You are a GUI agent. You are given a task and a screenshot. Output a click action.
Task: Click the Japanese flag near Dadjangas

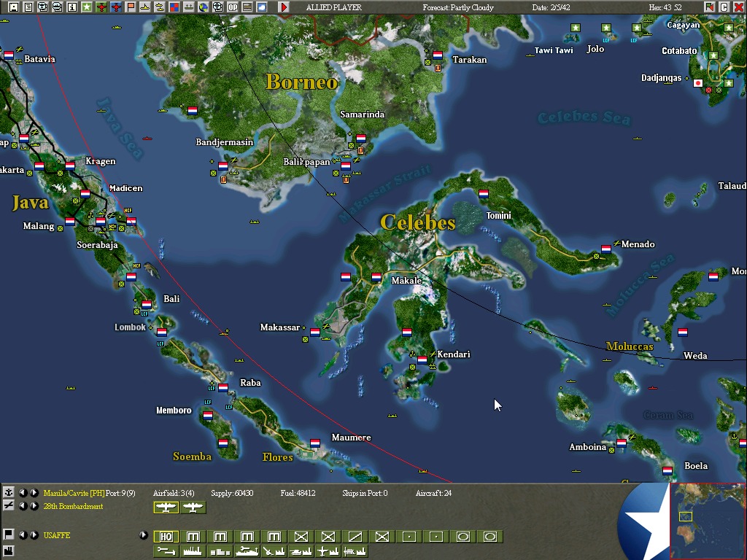click(x=698, y=83)
